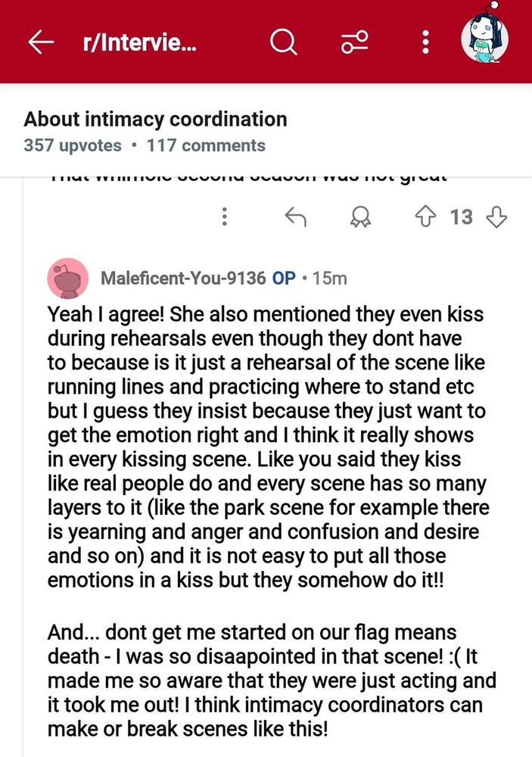This screenshot has width=532, height=757.
Task: Downvote the comment with 13 points
Action: click(x=496, y=217)
